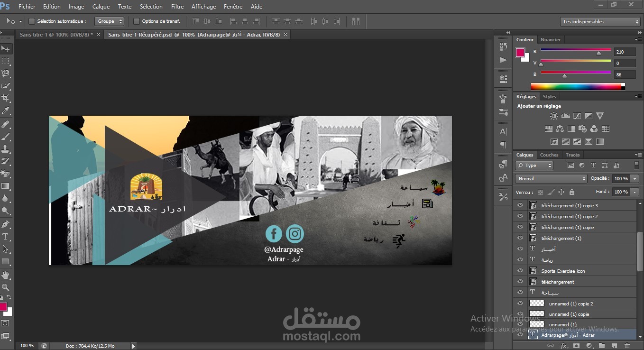Open the Les indispensables workspace dropdown
644x350 pixels.
600,22
